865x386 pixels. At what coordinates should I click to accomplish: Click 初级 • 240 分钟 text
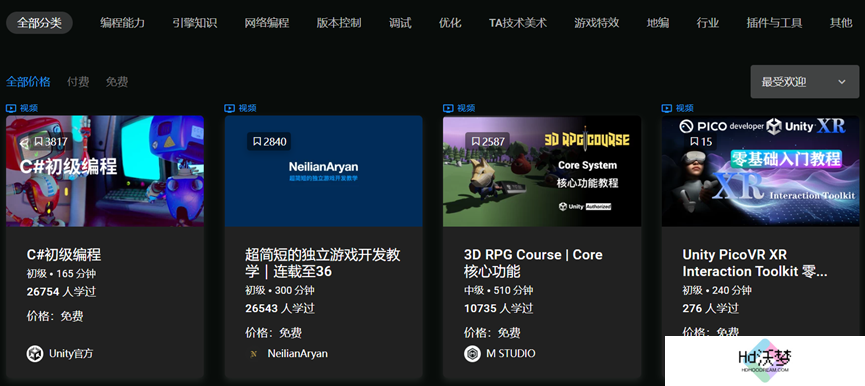click(x=717, y=291)
